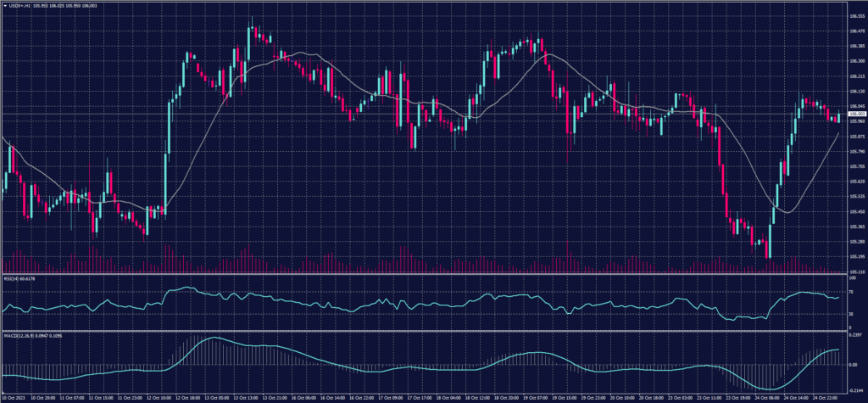Viewport: 868px width, 403px height.
Task: Click the RSI 30 level label
Action: (x=850, y=314)
